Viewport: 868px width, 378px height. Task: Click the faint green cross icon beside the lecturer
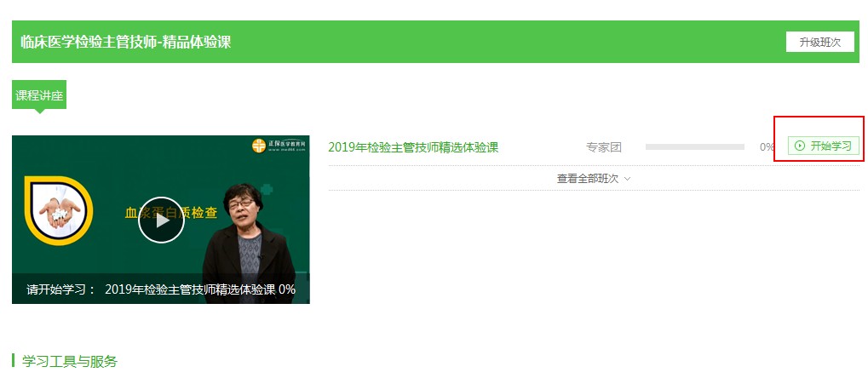pos(267,189)
